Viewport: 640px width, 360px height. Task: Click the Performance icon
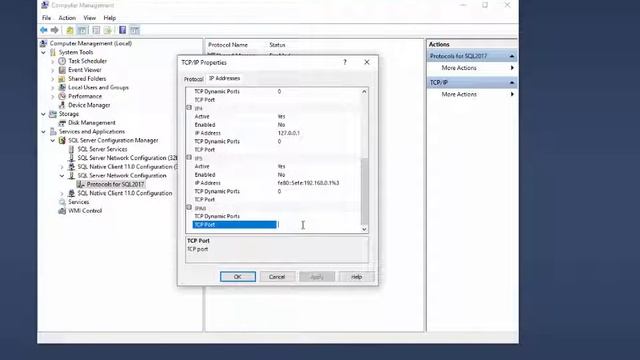point(62,96)
